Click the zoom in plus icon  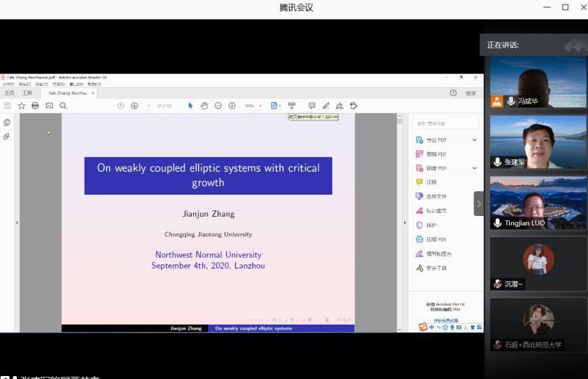pos(232,106)
